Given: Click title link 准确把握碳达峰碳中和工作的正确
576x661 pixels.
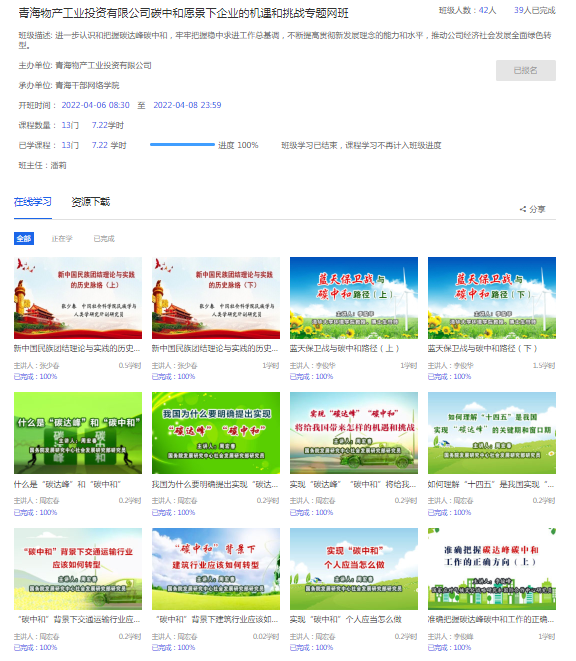Looking at the screenshot, I should (x=491, y=619).
